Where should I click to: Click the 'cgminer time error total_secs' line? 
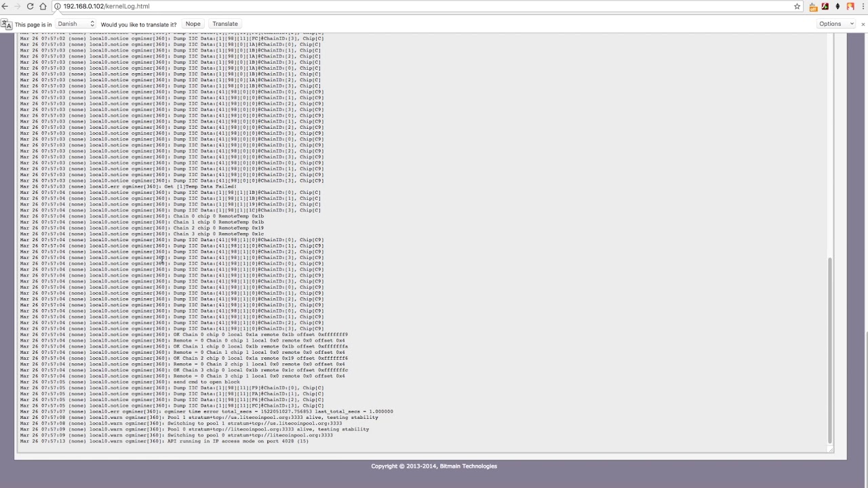(x=206, y=411)
